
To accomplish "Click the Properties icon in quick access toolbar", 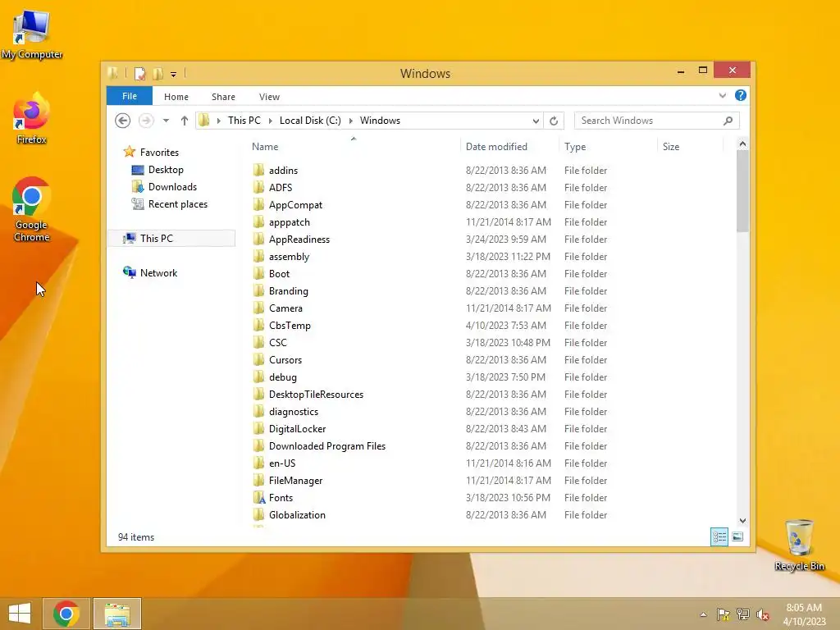I will pos(139,73).
